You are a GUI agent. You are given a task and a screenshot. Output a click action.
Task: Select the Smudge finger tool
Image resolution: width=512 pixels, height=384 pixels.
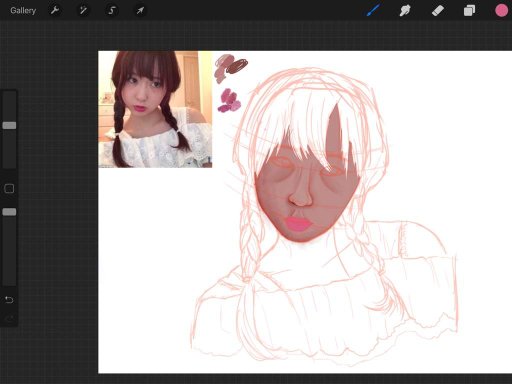pyautogui.click(x=405, y=10)
